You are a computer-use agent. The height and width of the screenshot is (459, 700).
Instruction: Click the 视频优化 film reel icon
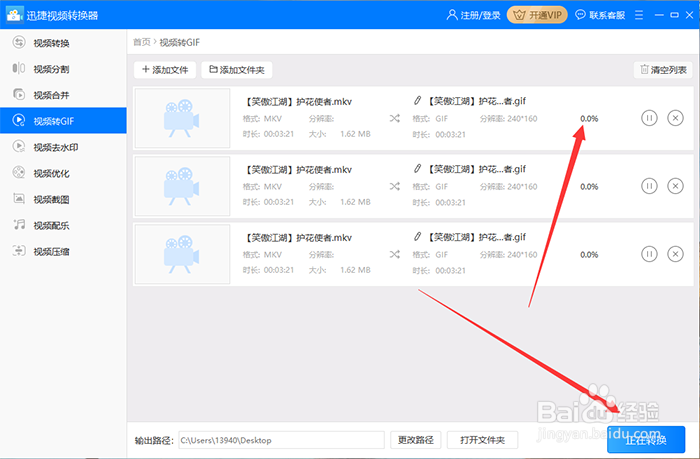[19, 172]
